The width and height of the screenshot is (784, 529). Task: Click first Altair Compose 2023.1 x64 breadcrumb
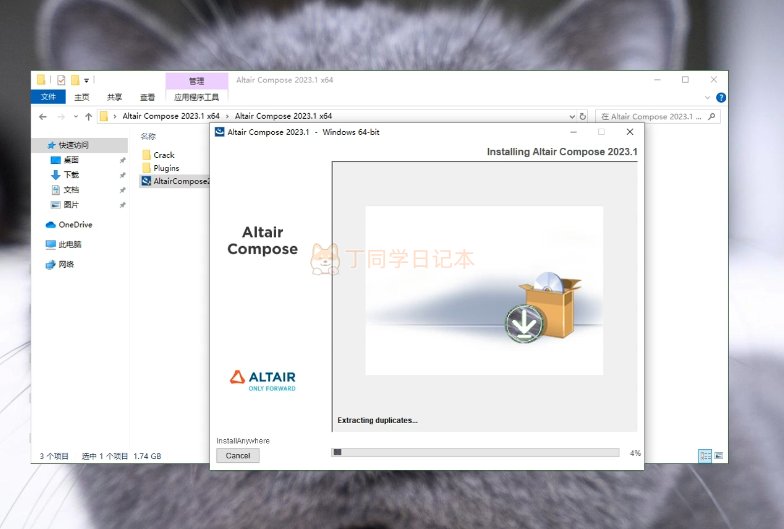171,116
